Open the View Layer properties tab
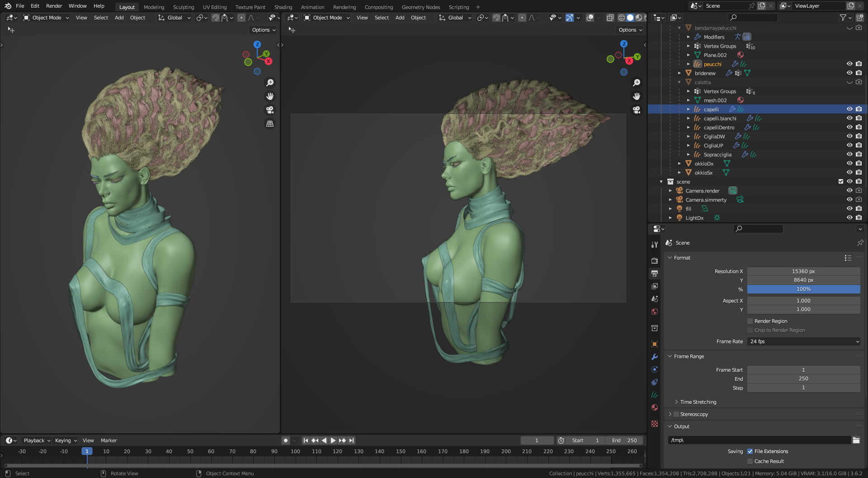 point(654,286)
